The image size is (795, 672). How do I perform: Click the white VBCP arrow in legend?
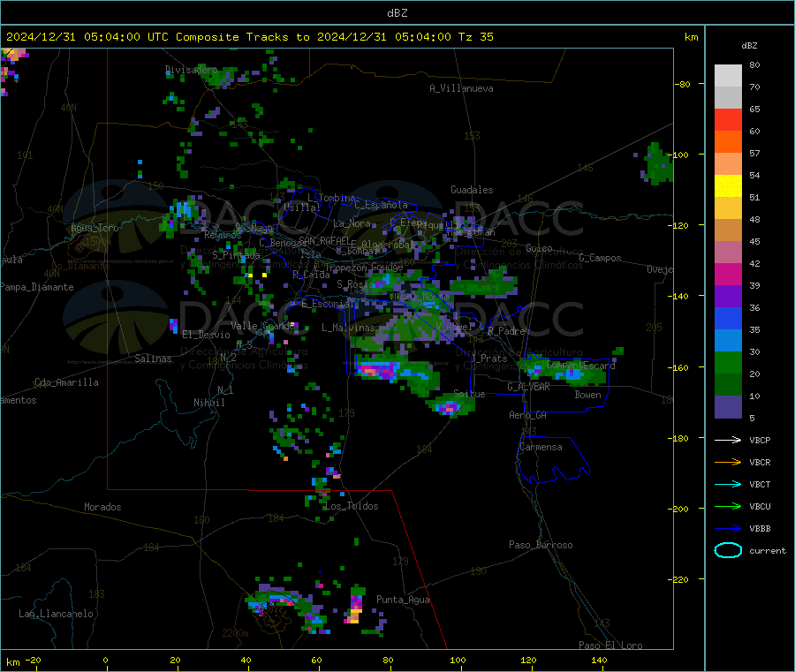click(x=728, y=440)
